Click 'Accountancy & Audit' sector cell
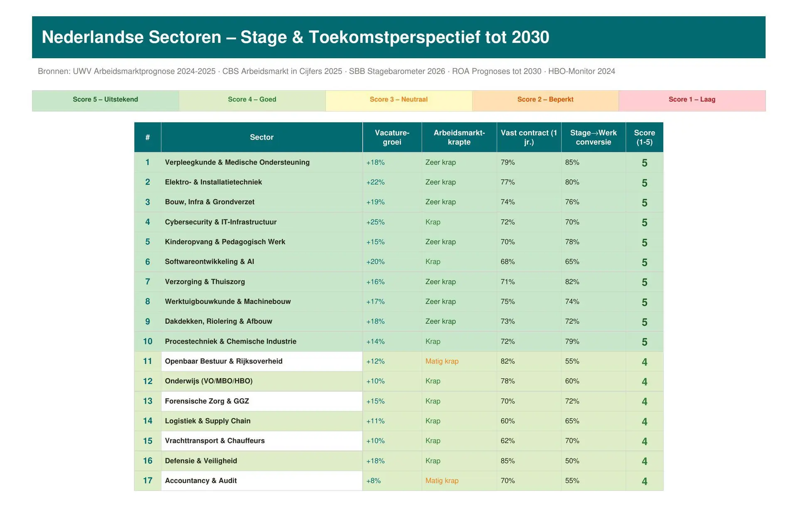Screen dimensions: 798x532 point(262,481)
